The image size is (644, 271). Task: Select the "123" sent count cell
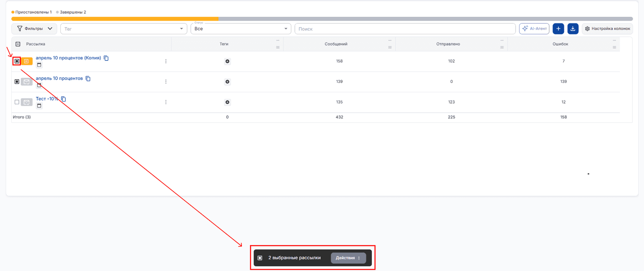point(451,102)
